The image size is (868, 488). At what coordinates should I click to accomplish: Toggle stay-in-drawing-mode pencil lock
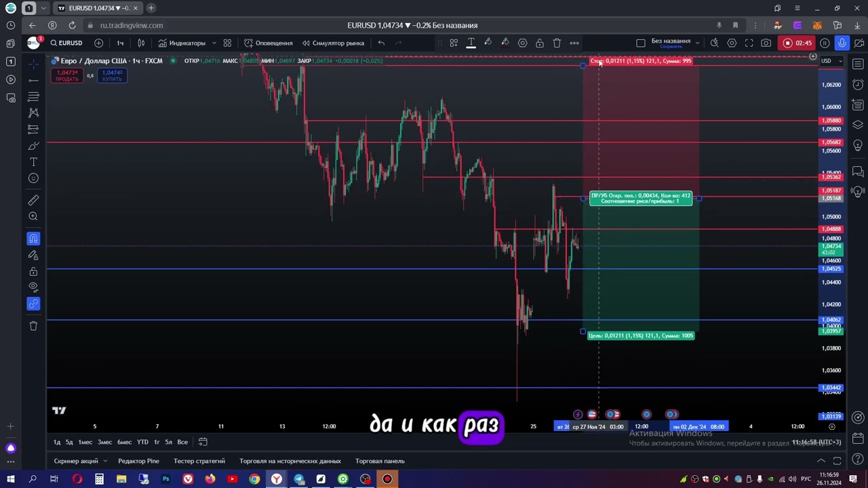pos(33,255)
